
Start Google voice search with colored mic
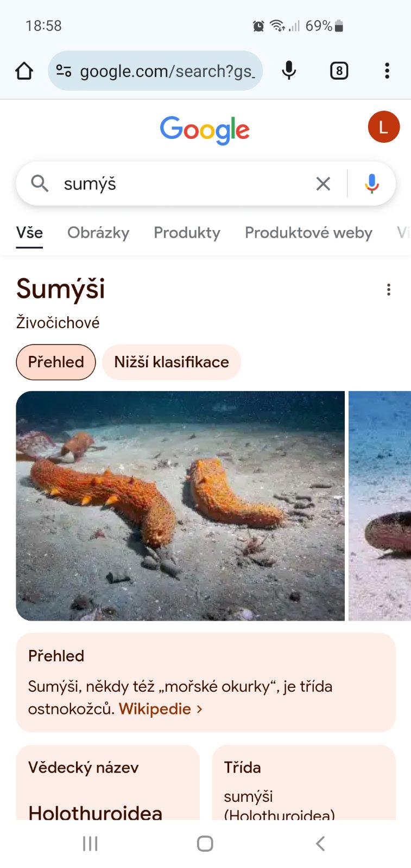(372, 184)
